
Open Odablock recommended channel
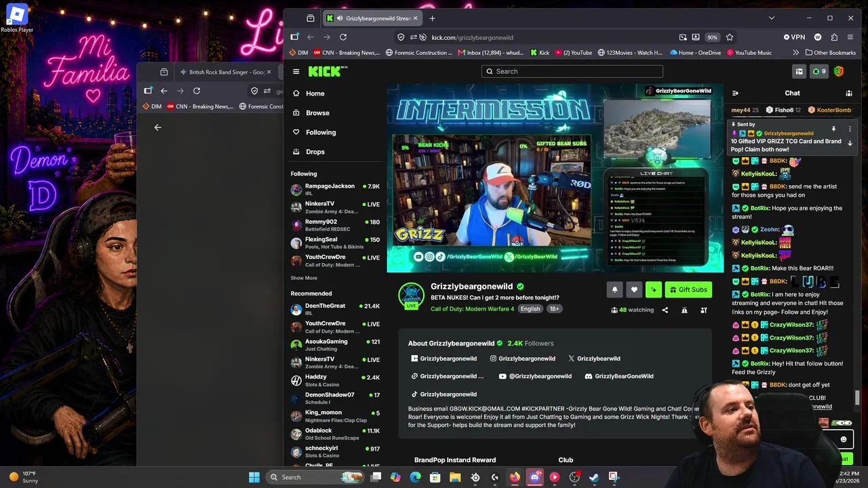coord(335,434)
